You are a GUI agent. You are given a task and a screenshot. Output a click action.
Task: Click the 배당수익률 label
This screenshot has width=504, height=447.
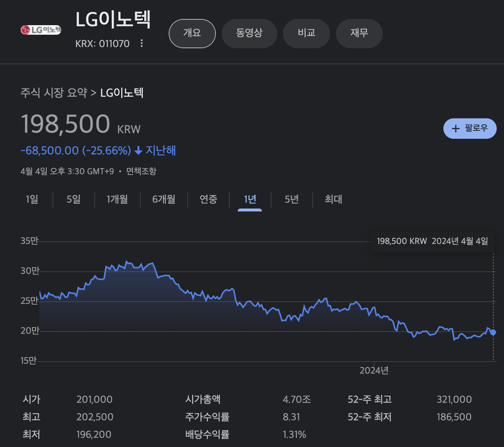point(207,435)
